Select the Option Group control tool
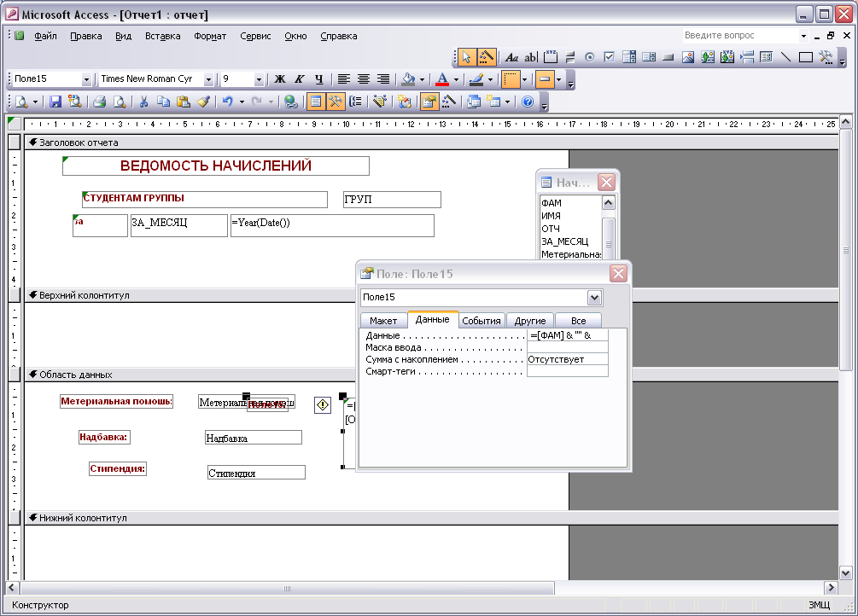The height and width of the screenshot is (616, 858). pos(551,57)
